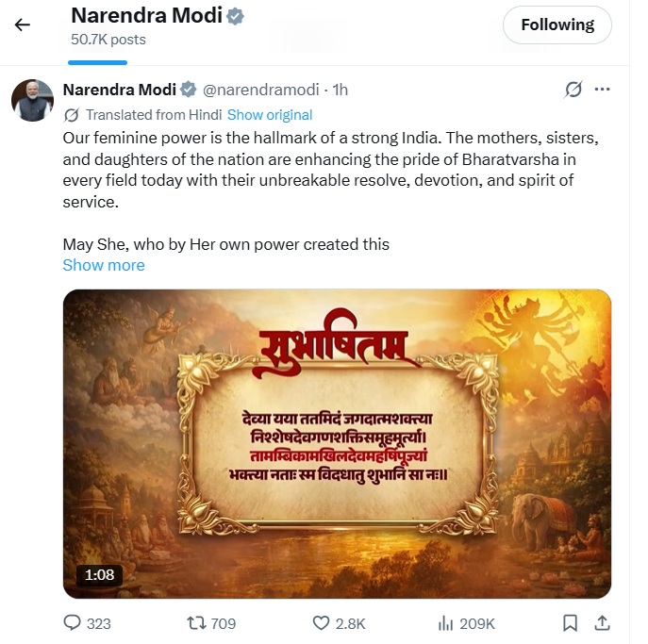This screenshot has height=644, width=648.
Task: Click the reply comment icon
Action: 73,623
